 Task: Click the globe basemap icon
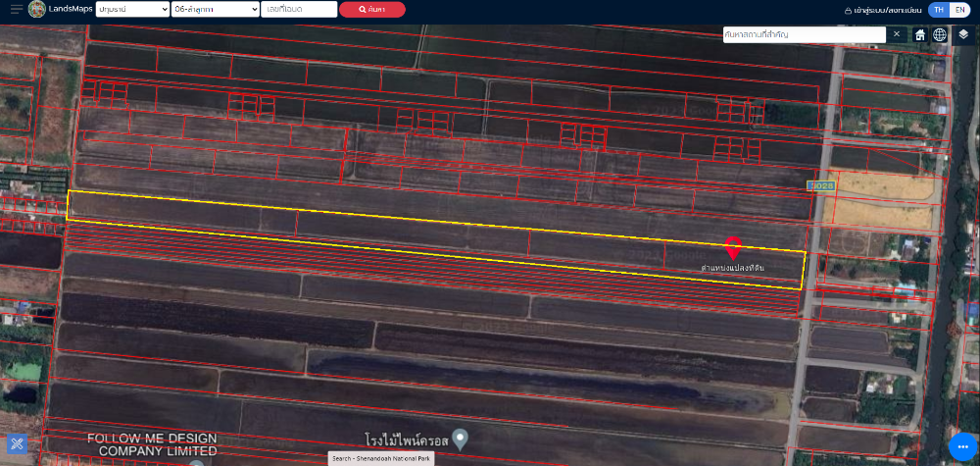pos(940,34)
